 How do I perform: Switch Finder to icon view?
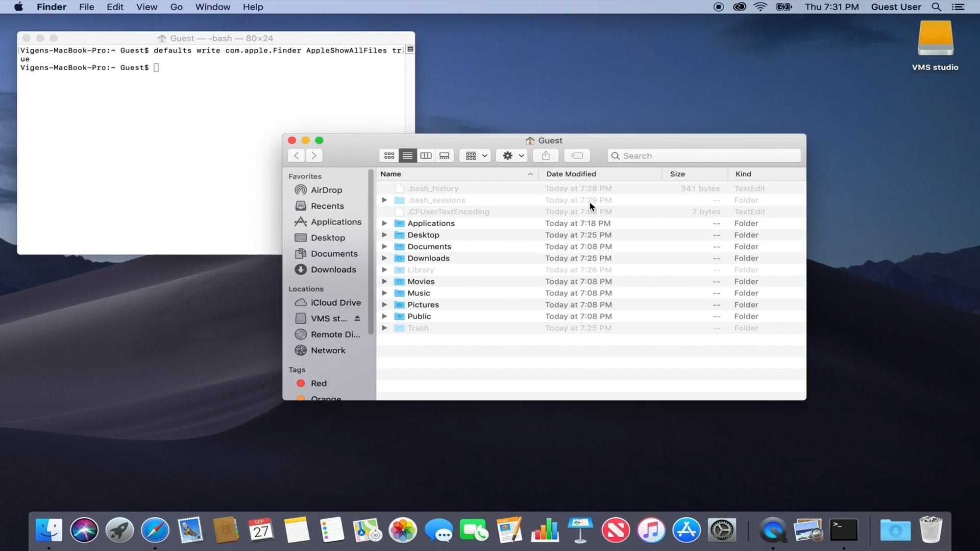(x=389, y=156)
